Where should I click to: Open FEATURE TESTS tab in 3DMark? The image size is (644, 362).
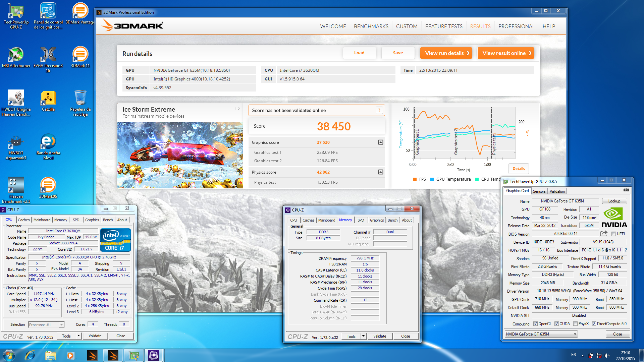444,26
